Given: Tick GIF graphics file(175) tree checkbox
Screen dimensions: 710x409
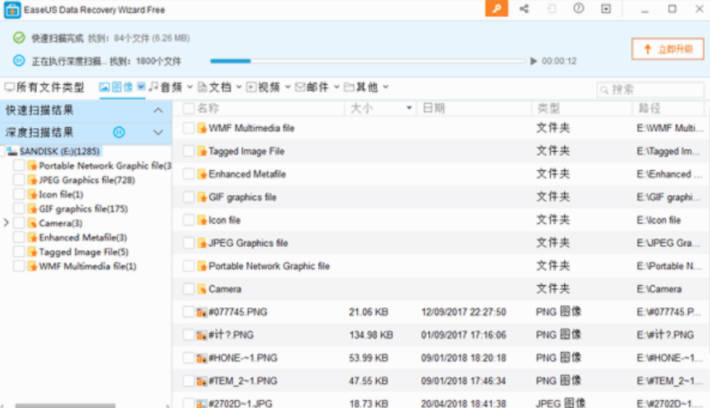Looking at the screenshot, I should pos(19,209).
